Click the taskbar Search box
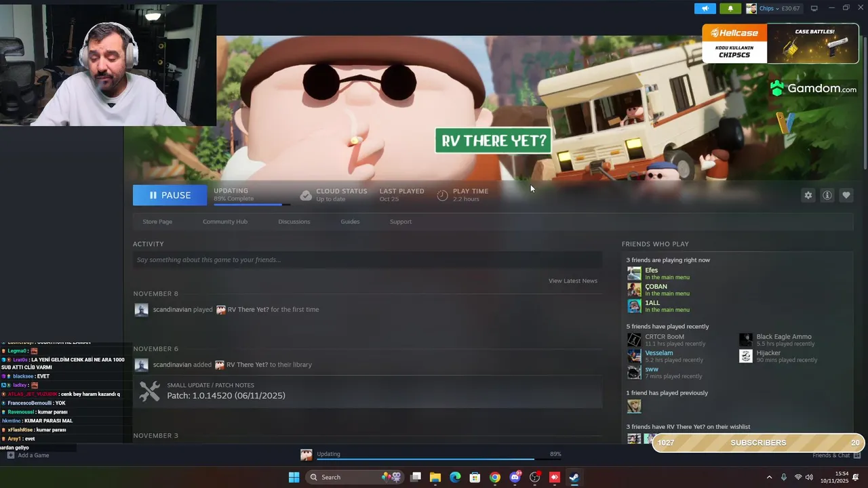The width and height of the screenshot is (868, 488). [x=355, y=477]
